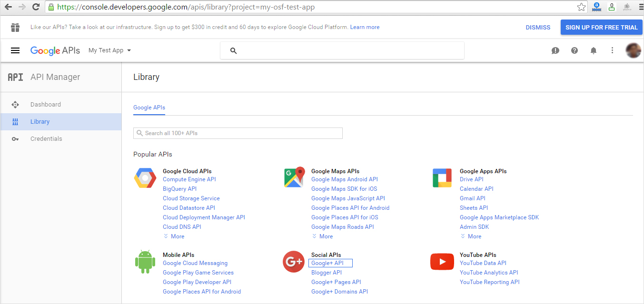Open Google Apps Marketplace SDK

[x=499, y=217]
